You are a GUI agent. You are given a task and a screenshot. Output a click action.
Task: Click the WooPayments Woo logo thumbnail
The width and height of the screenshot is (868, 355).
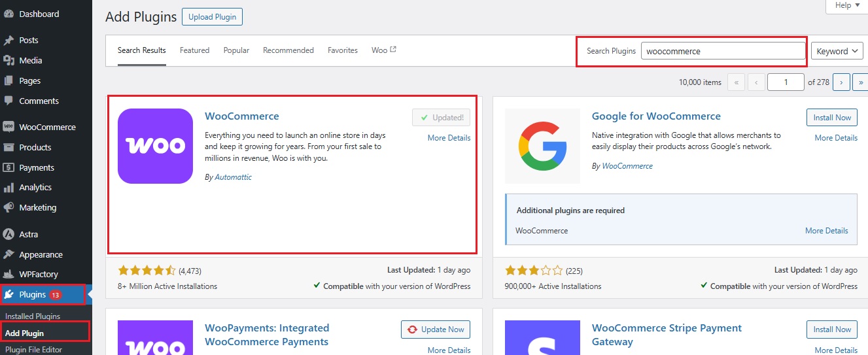pos(155,337)
